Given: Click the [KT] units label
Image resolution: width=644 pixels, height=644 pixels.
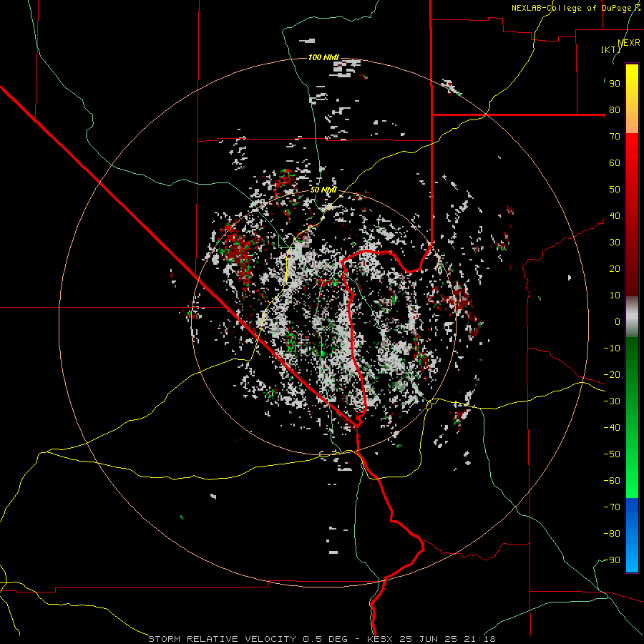Looking at the screenshot, I should (611, 49).
